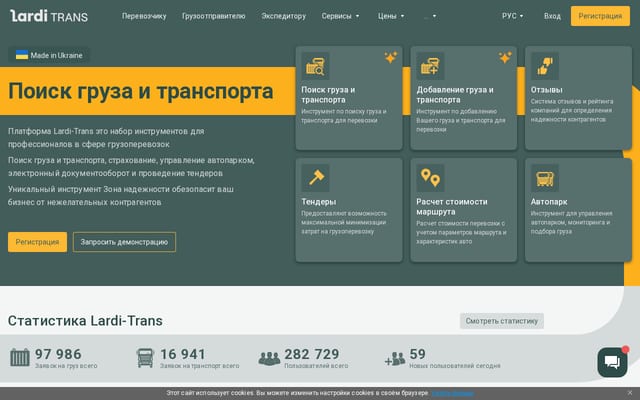Image resolution: width=640 pixels, height=400 pixels.
Task: Open the РУС language selector
Action: (513, 16)
